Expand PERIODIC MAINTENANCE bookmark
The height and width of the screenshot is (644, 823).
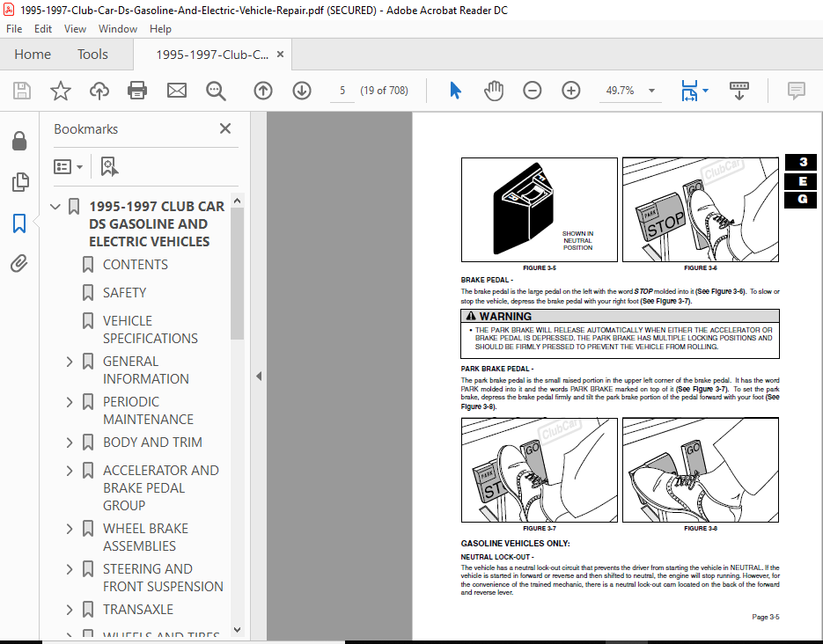[70, 402]
